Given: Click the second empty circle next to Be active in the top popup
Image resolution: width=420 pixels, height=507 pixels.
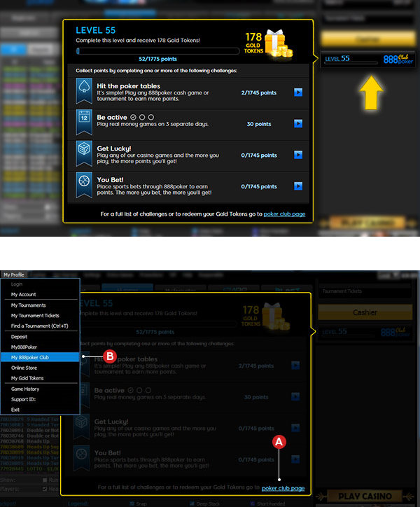Looking at the screenshot, I should [x=142, y=116].
